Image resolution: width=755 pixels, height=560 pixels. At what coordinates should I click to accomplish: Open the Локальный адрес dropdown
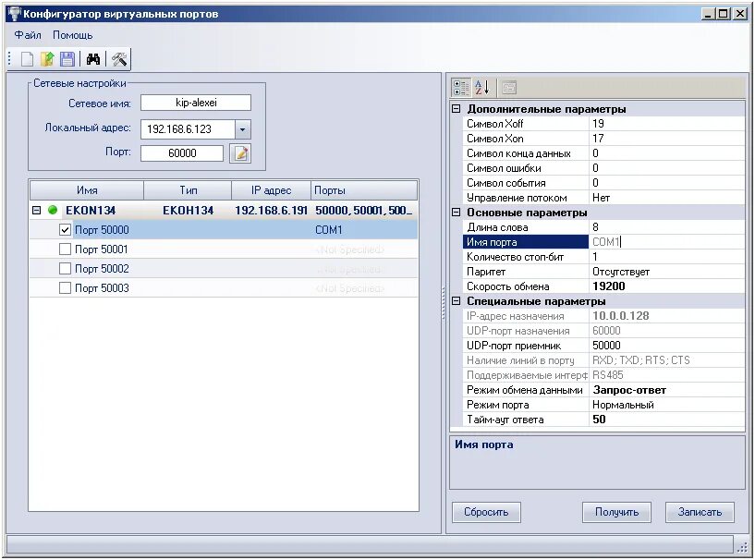tap(243, 129)
